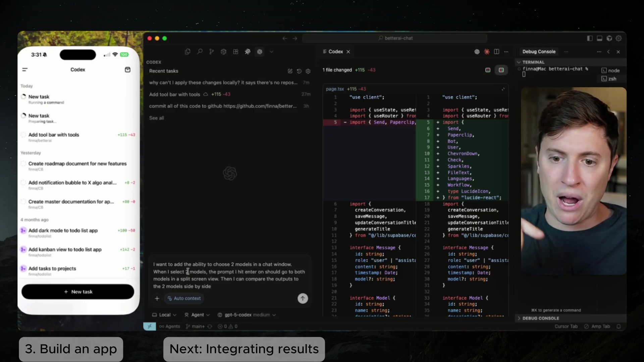Click the red Claude starburst icon in editor toolbar
644x362 pixels.
(x=487, y=52)
